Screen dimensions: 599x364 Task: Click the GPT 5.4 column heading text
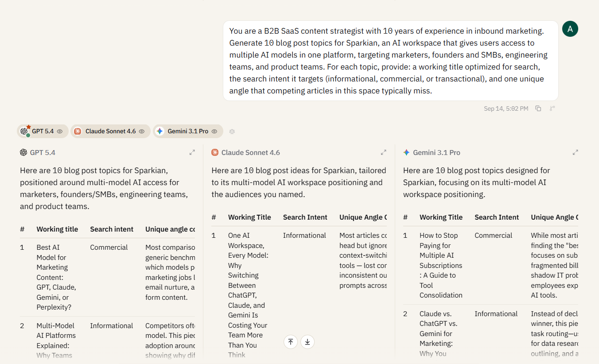[43, 152]
